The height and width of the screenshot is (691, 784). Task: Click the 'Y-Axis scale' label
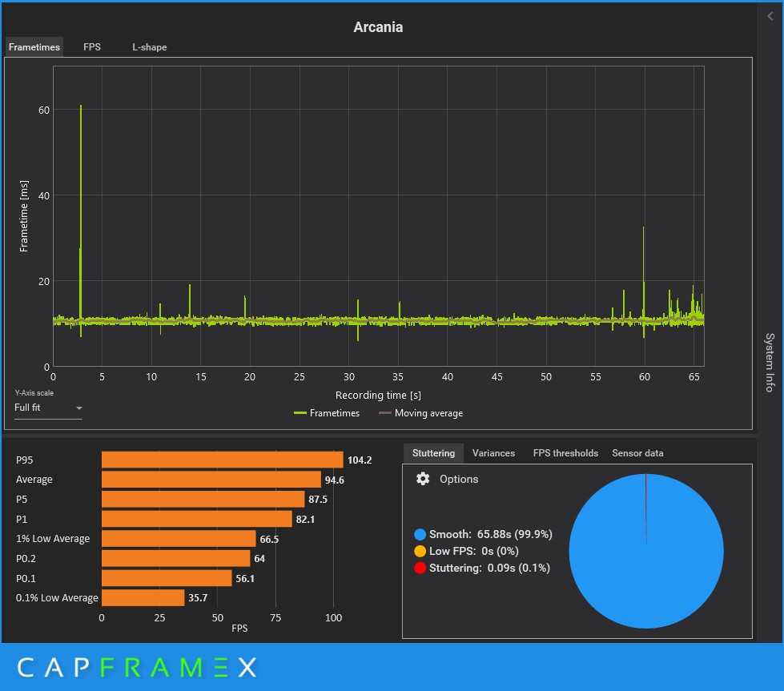pos(34,393)
